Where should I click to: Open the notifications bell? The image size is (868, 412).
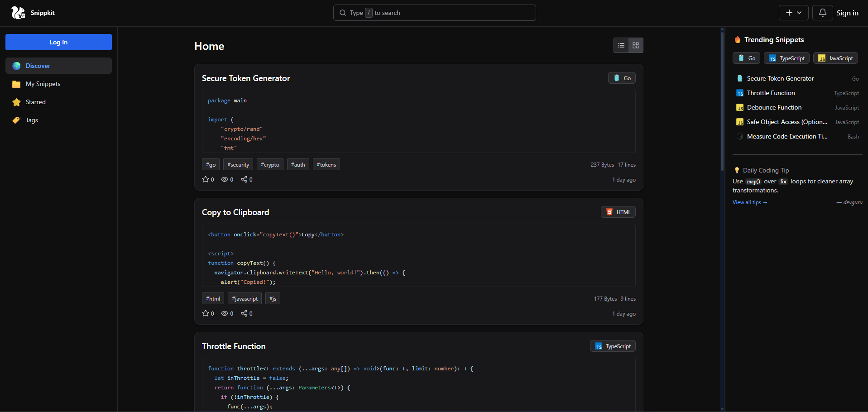pos(822,13)
